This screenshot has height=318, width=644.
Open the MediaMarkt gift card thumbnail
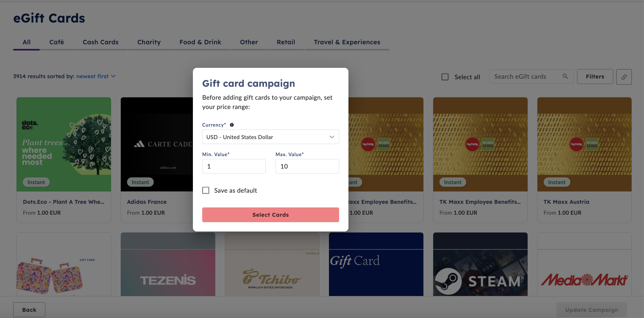coord(584,264)
